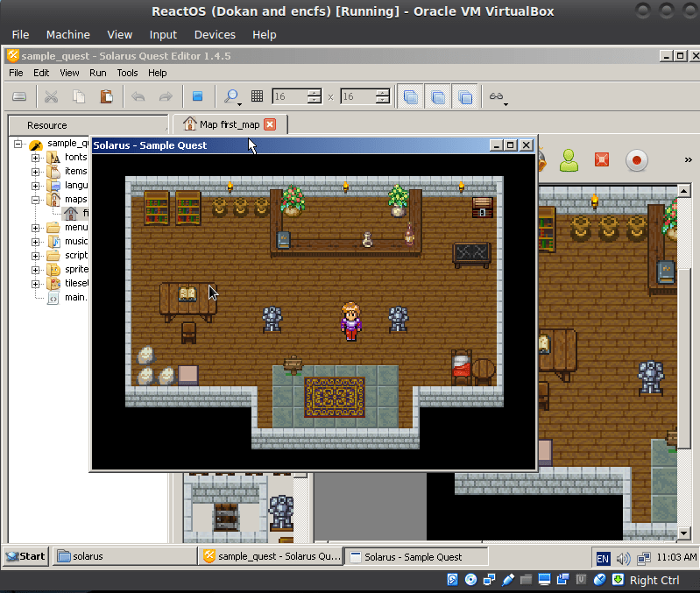Expand the fonts folder node
The height and width of the screenshot is (593, 700).
point(35,158)
